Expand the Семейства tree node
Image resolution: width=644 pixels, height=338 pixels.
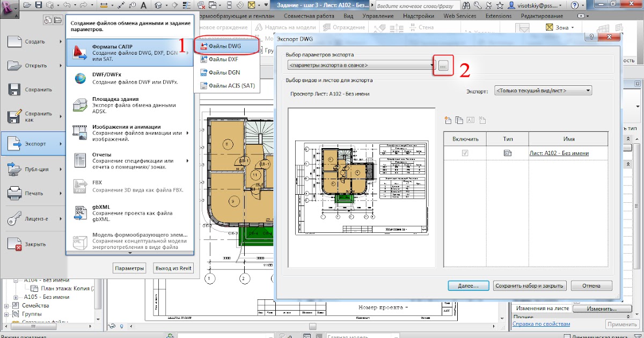(7, 305)
